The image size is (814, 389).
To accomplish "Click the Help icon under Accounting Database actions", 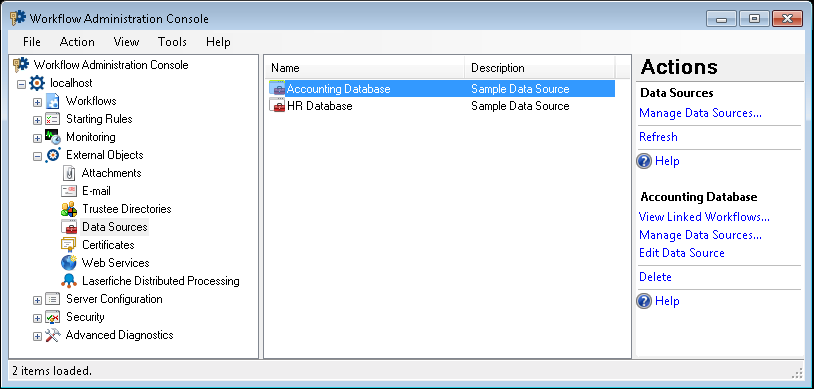I will pos(644,301).
